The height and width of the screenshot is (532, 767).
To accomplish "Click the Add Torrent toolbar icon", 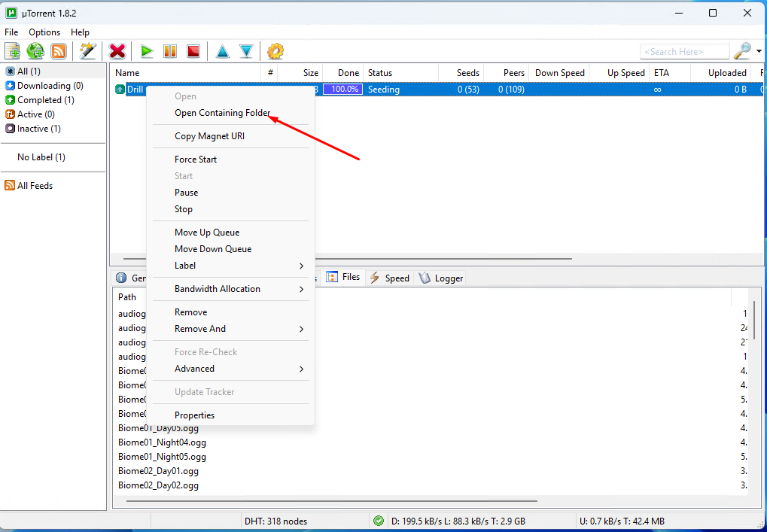I will click(12, 51).
